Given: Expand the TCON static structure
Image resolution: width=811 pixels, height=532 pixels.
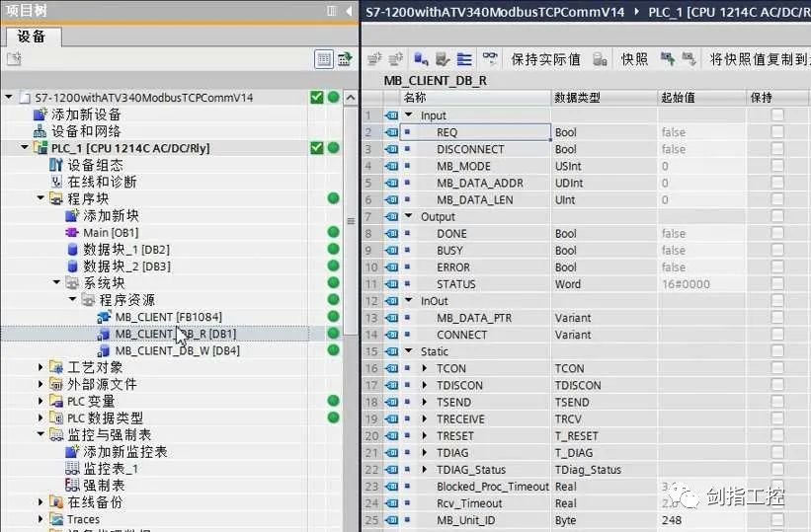Looking at the screenshot, I should [x=424, y=368].
